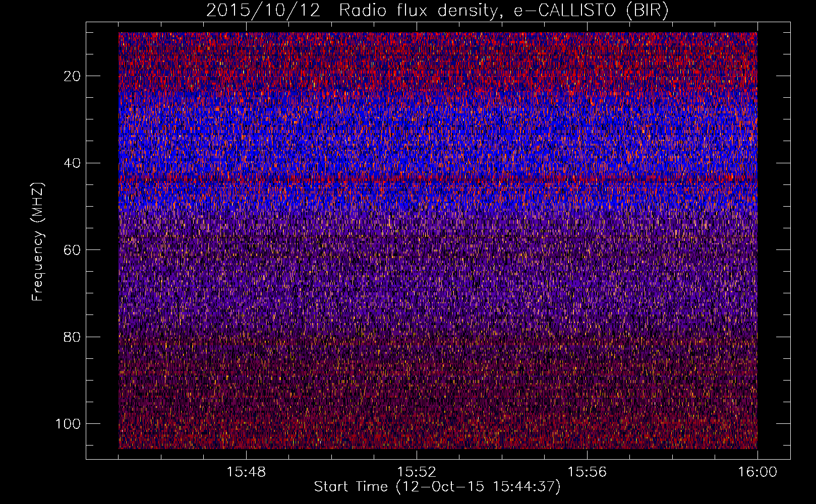Click the 'Start Time (12-Oct-15 15:44:37)' label
The width and height of the screenshot is (816, 504).
[x=437, y=487]
